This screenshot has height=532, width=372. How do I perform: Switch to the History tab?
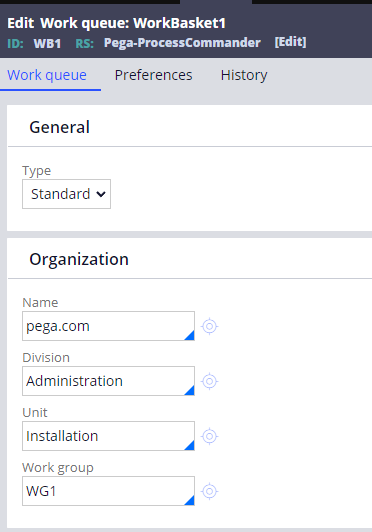click(x=244, y=75)
